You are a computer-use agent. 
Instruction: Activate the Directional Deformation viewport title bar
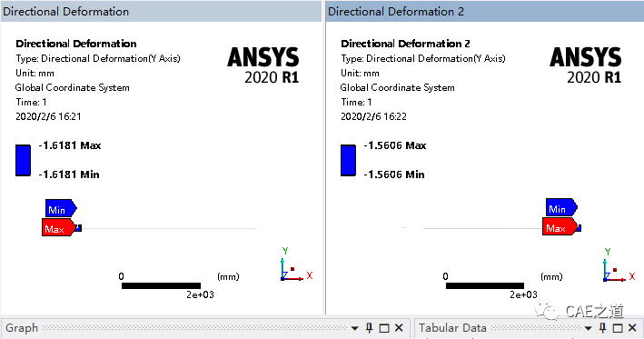pyautogui.click(x=161, y=12)
